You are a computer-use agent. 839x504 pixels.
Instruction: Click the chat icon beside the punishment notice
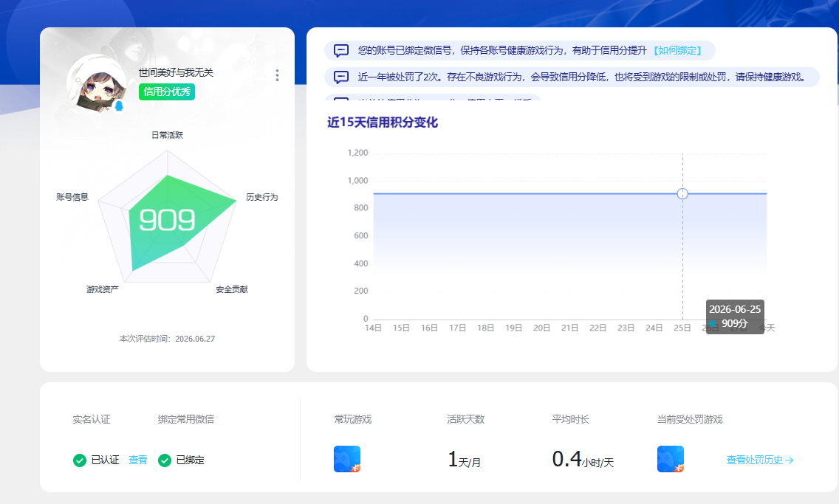pos(341,77)
